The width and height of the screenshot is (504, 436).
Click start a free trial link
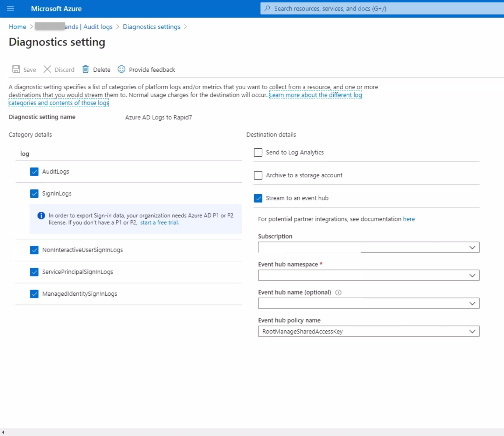(159, 223)
